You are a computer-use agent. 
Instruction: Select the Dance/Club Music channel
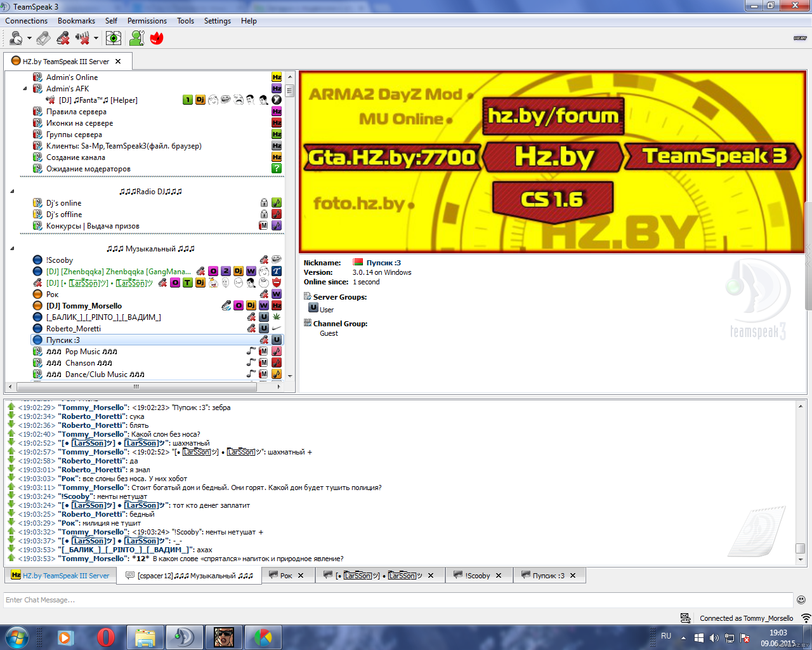95,375
